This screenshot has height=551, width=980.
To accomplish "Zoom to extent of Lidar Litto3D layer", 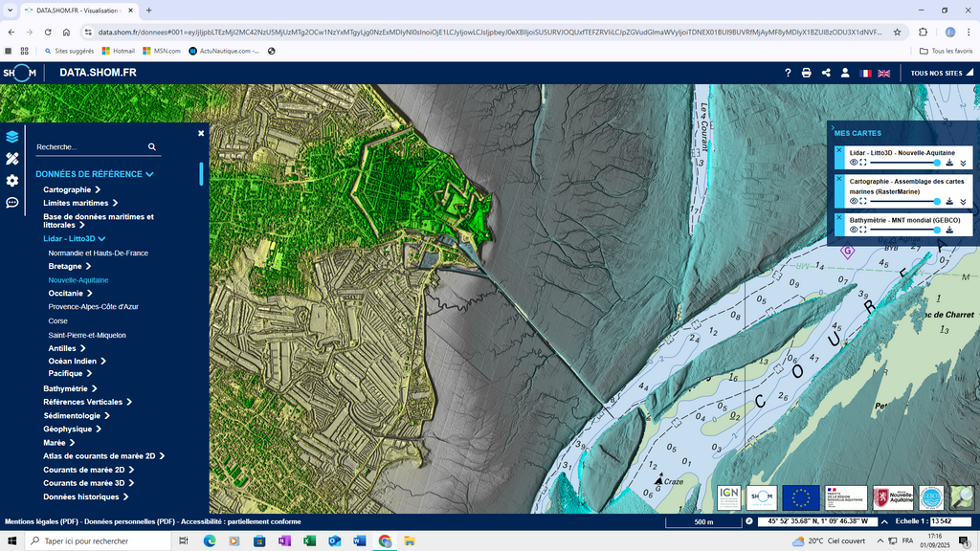I will click(x=863, y=163).
